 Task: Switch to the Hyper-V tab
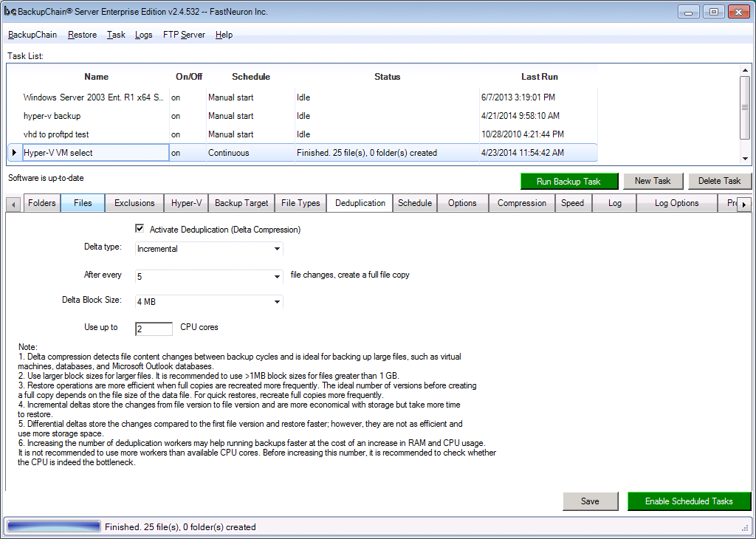pos(186,203)
